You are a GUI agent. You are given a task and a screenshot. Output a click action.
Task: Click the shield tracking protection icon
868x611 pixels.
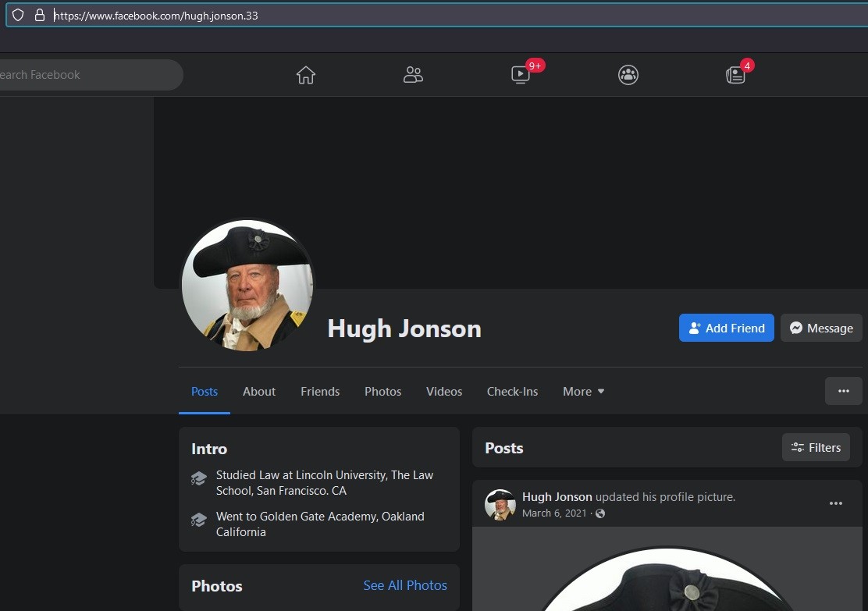[18, 15]
